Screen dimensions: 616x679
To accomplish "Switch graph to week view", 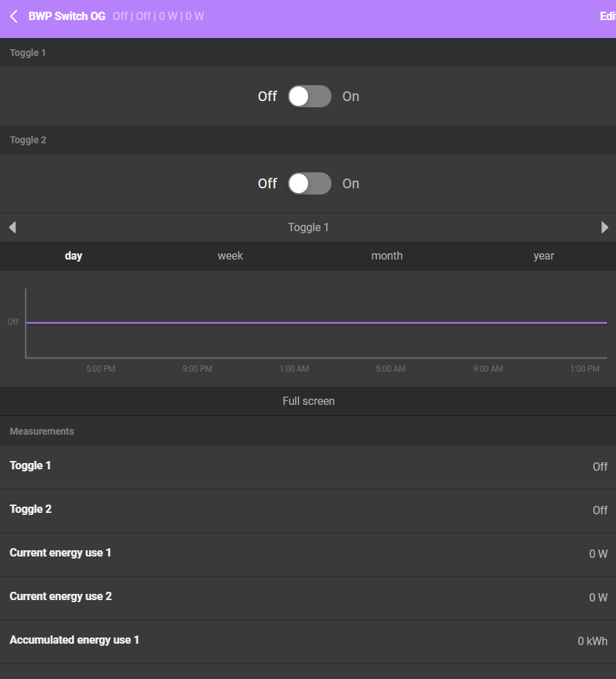I will pyautogui.click(x=230, y=255).
